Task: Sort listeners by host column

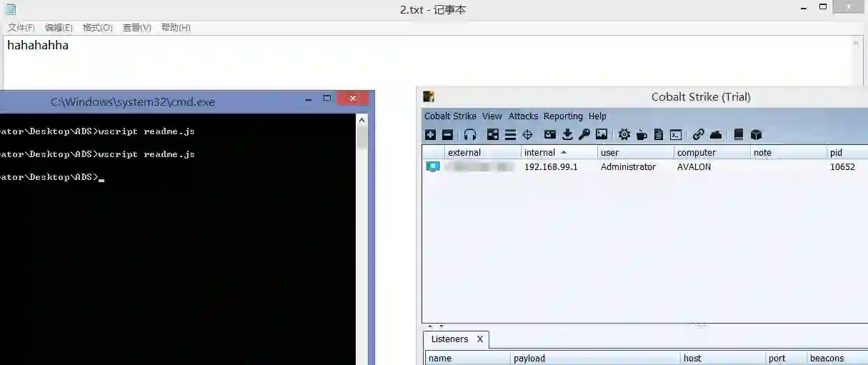Action: [x=723, y=358]
